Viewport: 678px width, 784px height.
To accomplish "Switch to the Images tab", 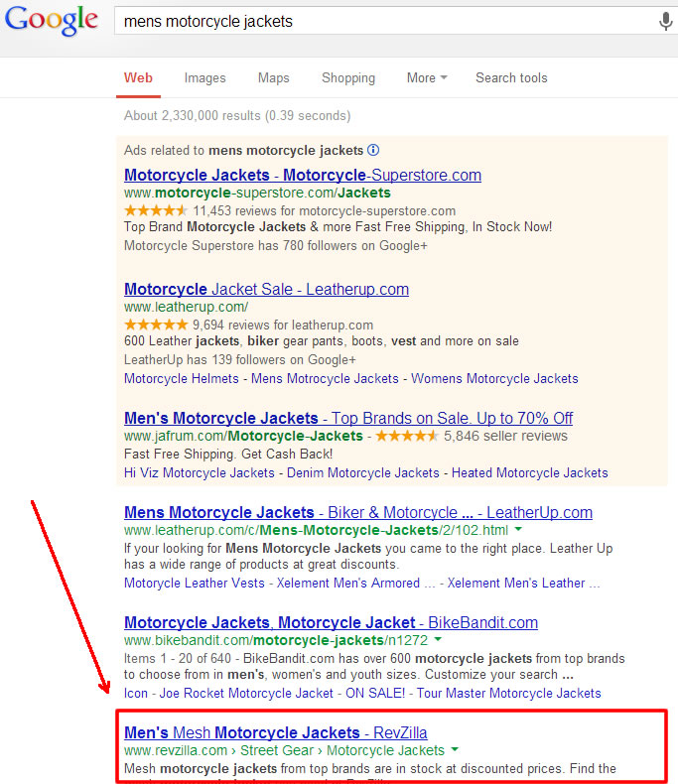I will click(x=205, y=78).
